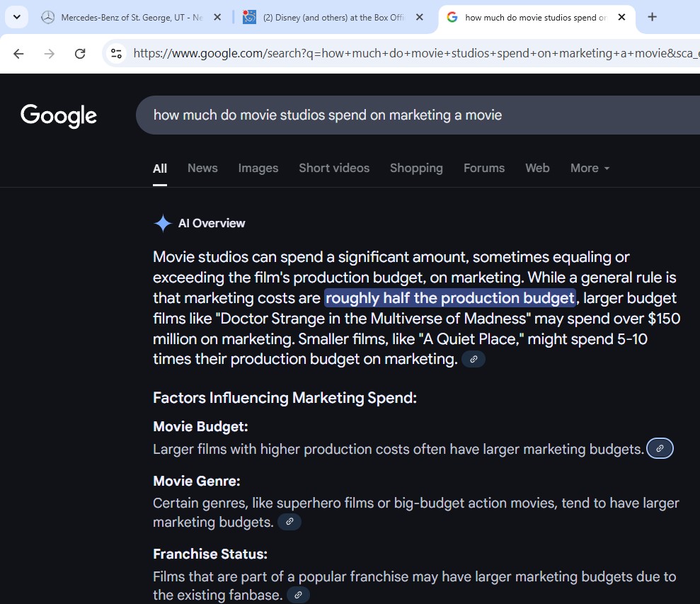Click the browser back arrow
The height and width of the screenshot is (604, 700).
[18, 53]
